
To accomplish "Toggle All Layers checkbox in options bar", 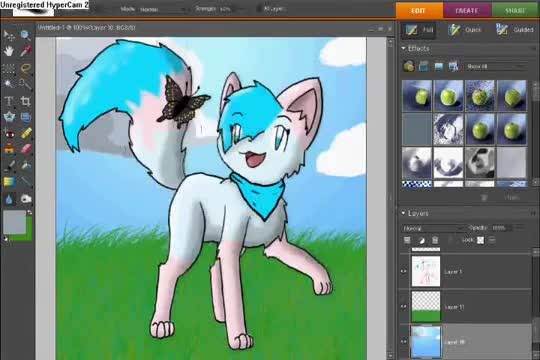I will coord(259,9).
